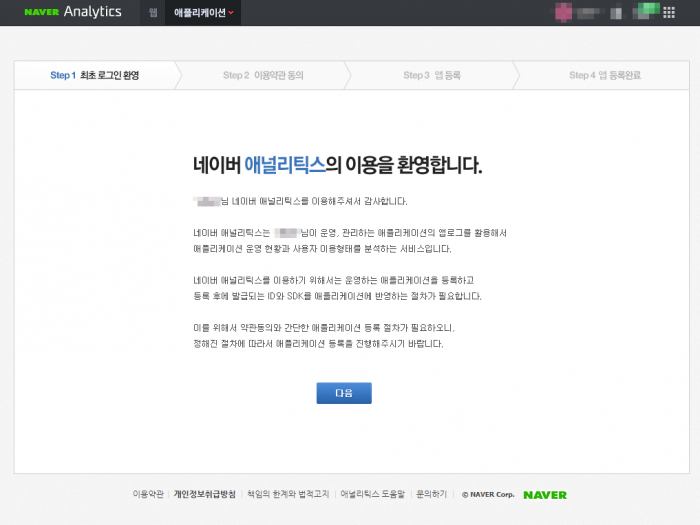Switch to the 웹 tab
The height and width of the screenshot is (525, 700).
[153, 12]
